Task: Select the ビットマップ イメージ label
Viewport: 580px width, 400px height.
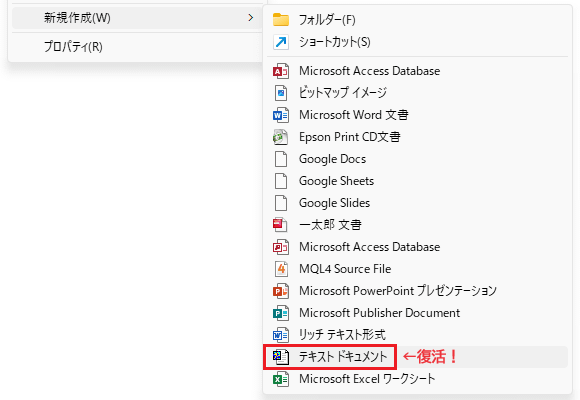Action: click(343, 93)
